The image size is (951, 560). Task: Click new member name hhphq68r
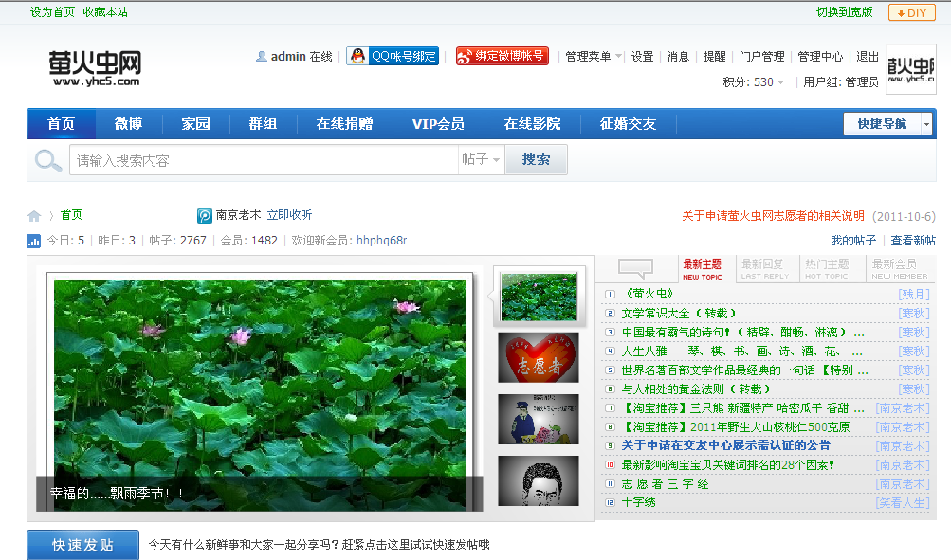381,241
